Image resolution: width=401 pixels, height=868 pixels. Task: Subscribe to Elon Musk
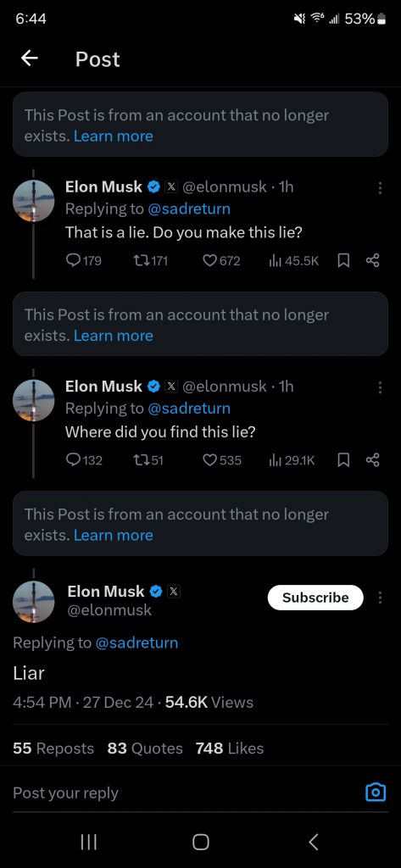click(315, 598)
